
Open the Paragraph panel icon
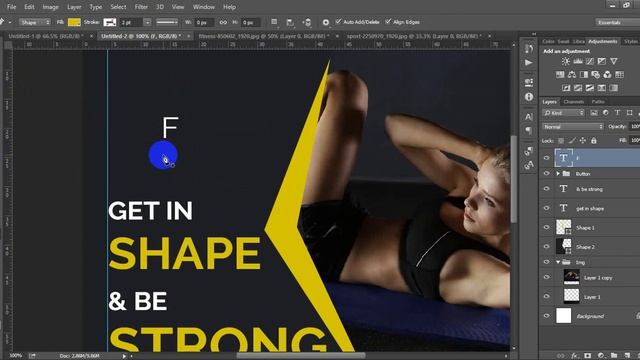(x=529, y=131)
